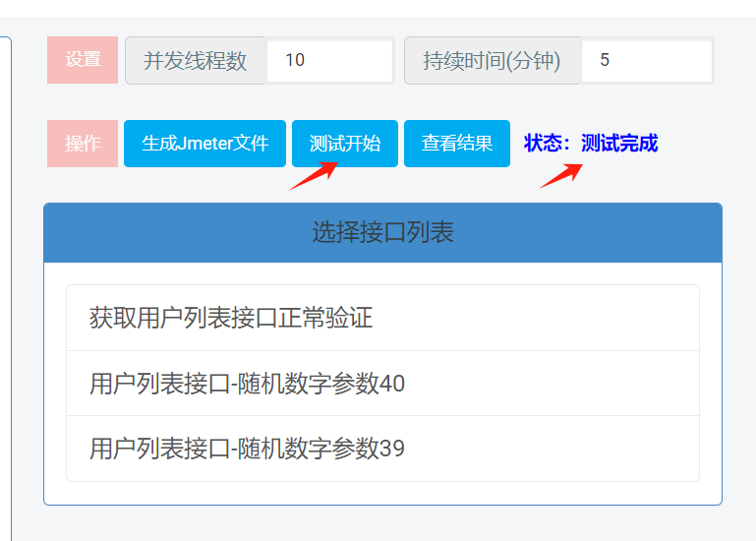Start the test with 测试开始
Screen dimensions: 756x541
coord(345,144)
